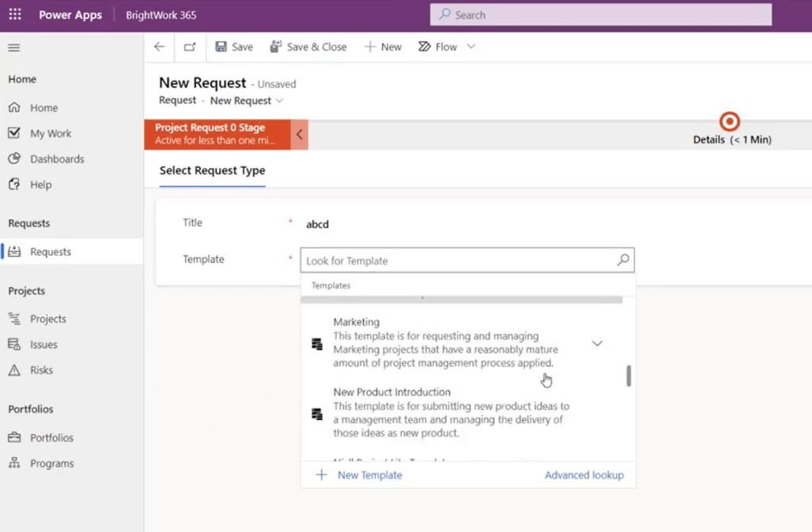Create a New Template
The image size is (812, 532).
click(359, 474)
